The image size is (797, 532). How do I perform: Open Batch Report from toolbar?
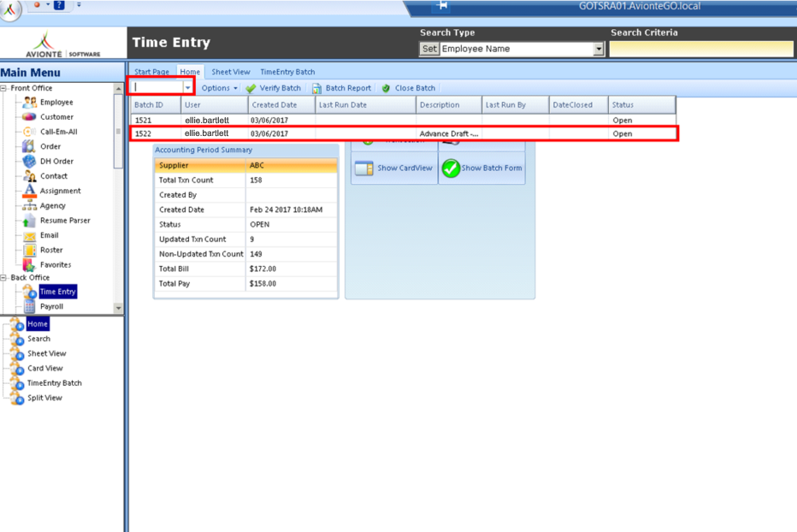pyautogui.click(x=341, y=88)
